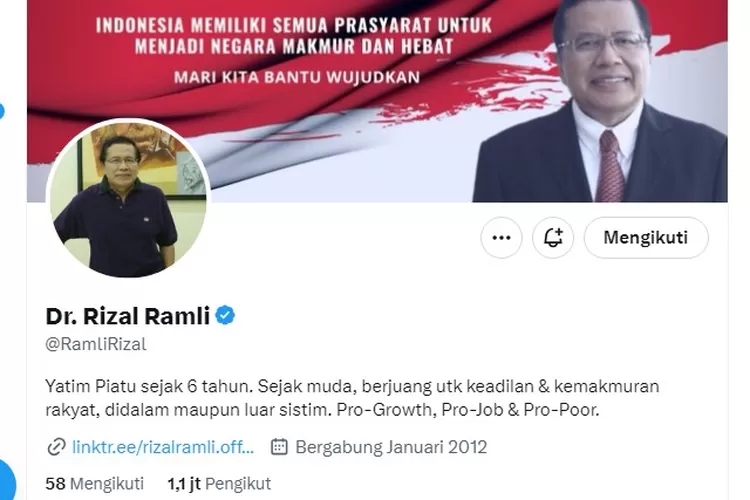Click the Bergabung Januari 2012 join date
The width and height of the screenshot is (750, 500).
click(391, 447)
